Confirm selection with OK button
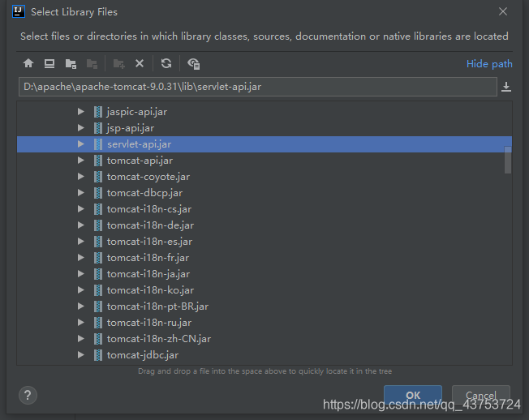The height and width of the screenshot is (420, 529). click(413, 395)
